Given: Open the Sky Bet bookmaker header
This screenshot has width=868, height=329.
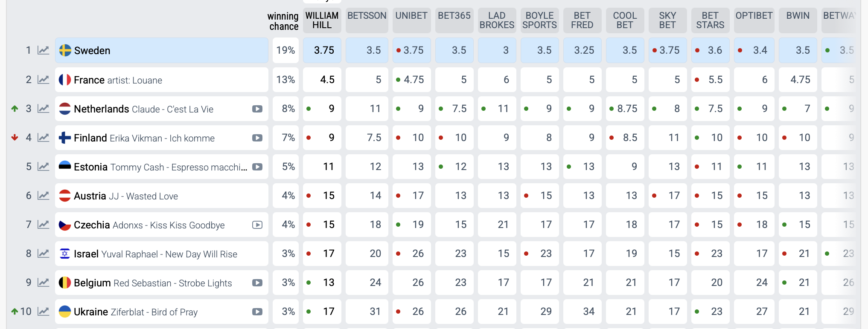Looking at the screenshot, I should coord(667,20).
